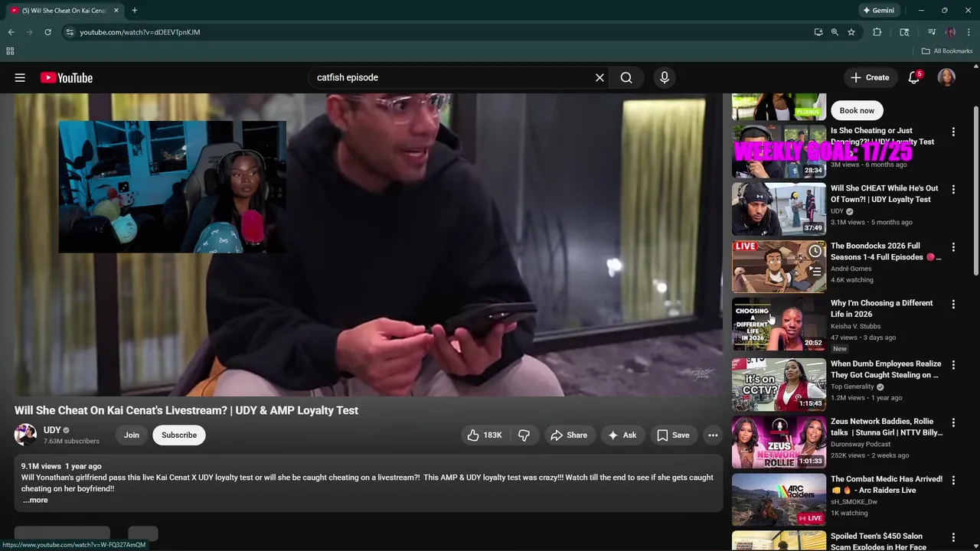Add Boondocks stream to queue icon
980x551 pixels.
815,271
